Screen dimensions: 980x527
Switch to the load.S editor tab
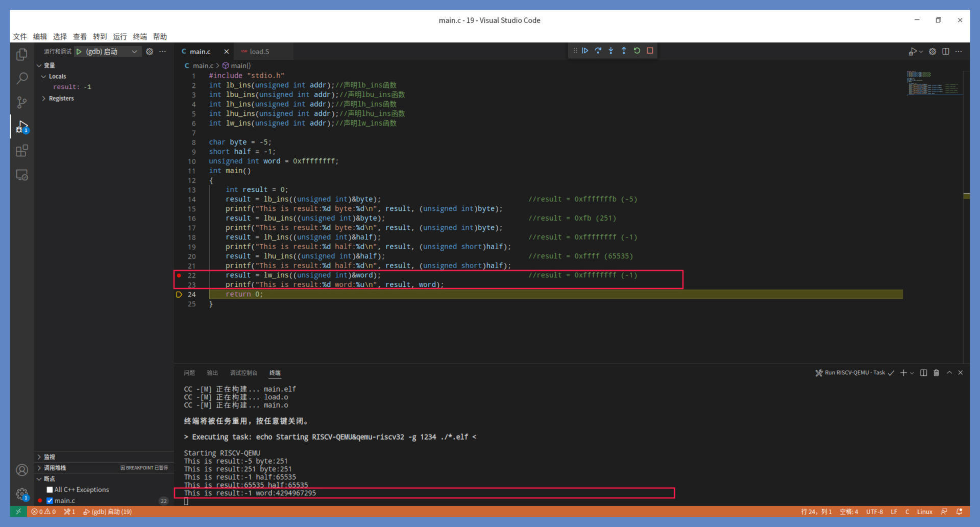[259, 52]
